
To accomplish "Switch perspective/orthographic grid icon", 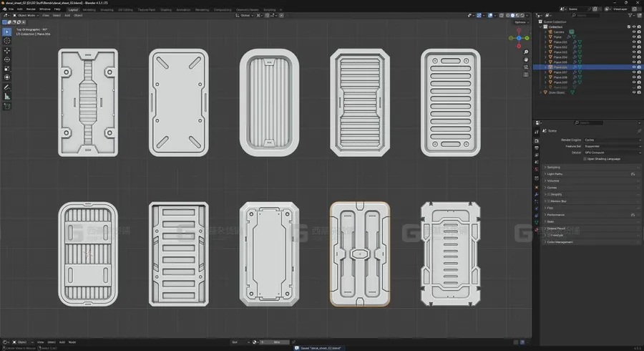I will coord(526,74).
